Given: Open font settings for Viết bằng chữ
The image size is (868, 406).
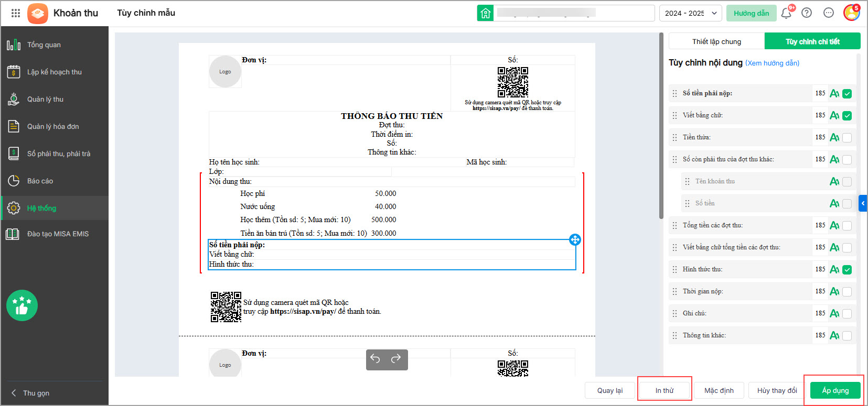Looking at the screenshot, I should click(x=834, y=115).
